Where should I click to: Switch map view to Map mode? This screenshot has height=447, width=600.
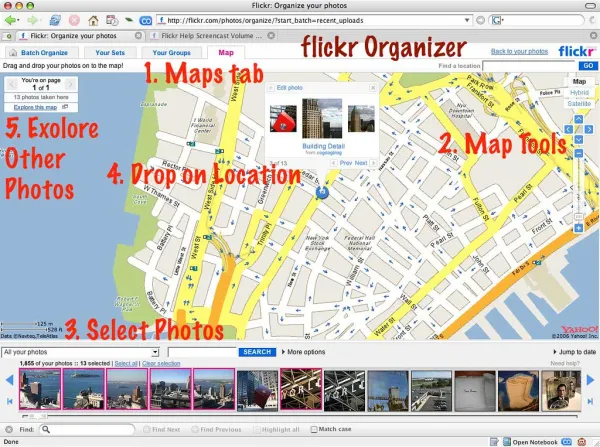click(579, 82)
